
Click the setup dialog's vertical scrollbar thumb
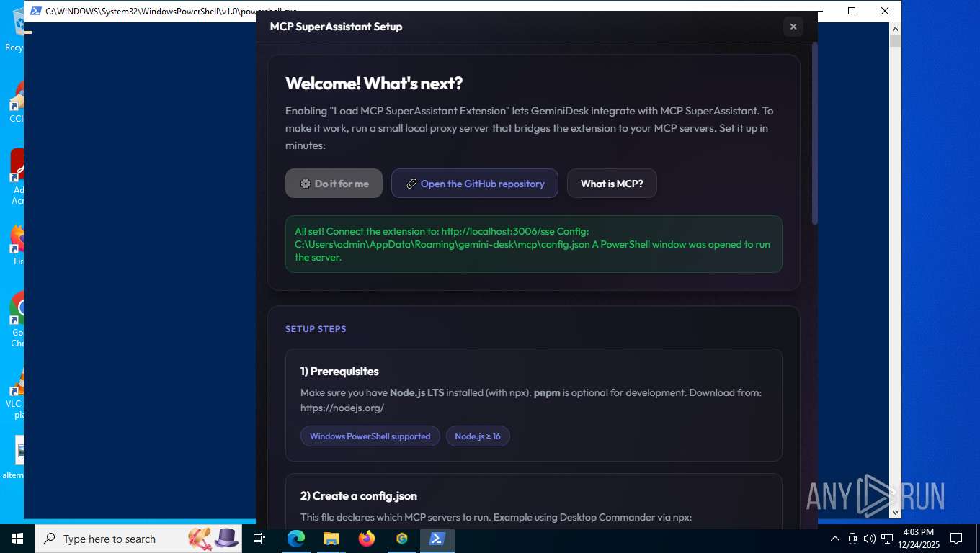(815, 133)
